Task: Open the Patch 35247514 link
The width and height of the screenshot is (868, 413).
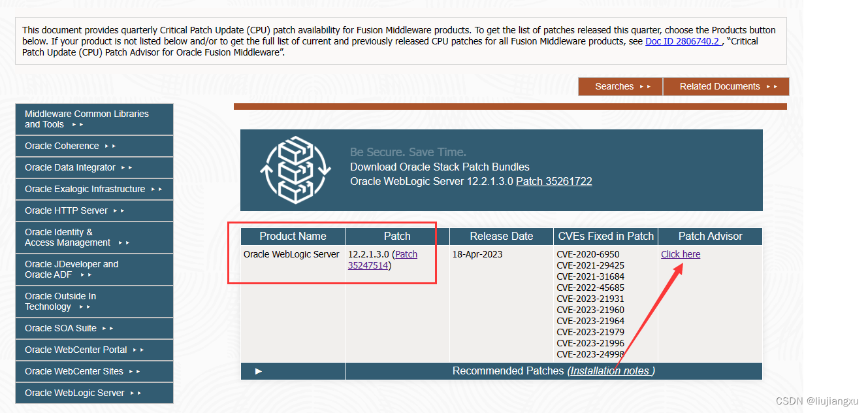Action: 382,260
